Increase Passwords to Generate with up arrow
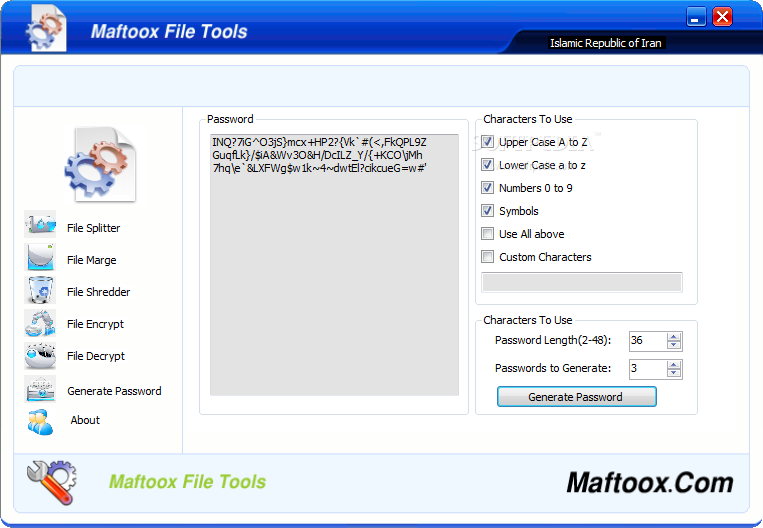This screenshot has width=763, height=528. point(674,365)
